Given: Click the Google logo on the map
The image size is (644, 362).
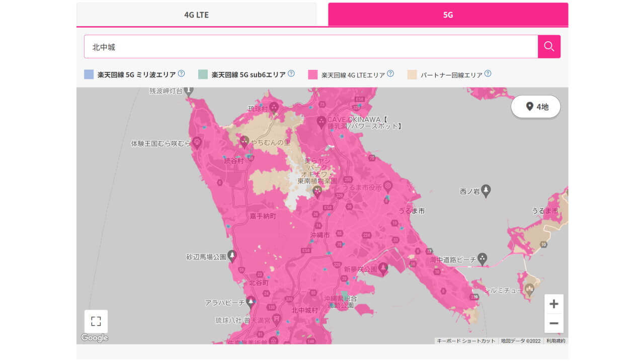Looking at the screenshot, I should (x=94, y=337).
